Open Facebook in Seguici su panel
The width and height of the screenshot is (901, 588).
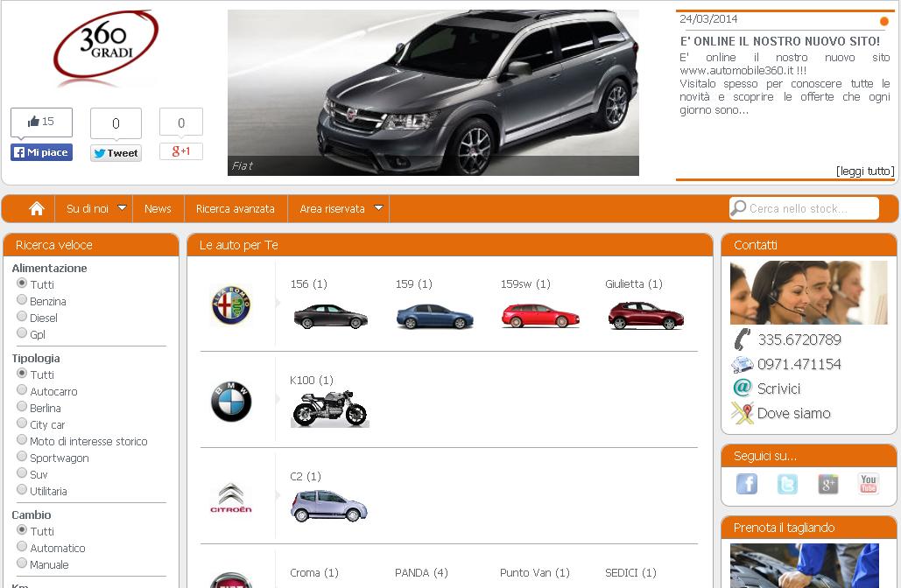point(746,484)
